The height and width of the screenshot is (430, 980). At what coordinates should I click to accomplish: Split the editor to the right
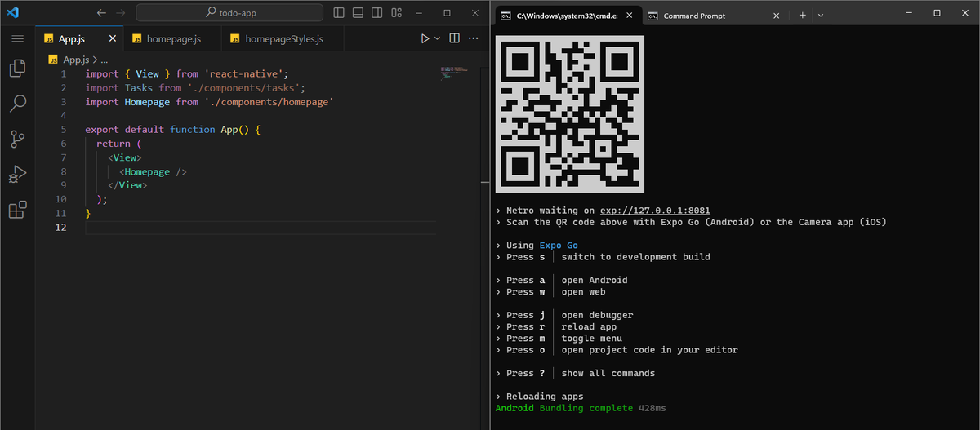point(454,38)
